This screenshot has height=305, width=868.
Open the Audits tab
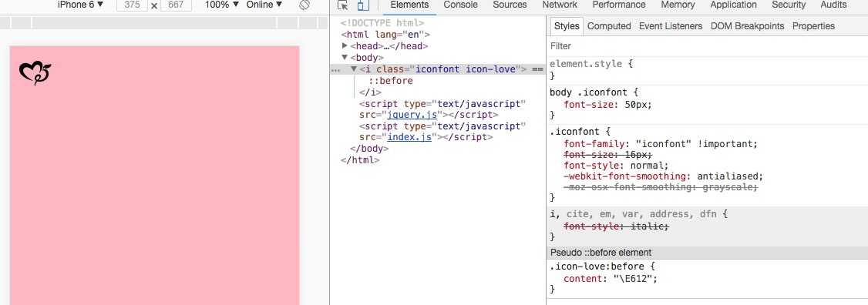(x=833, y=5)
